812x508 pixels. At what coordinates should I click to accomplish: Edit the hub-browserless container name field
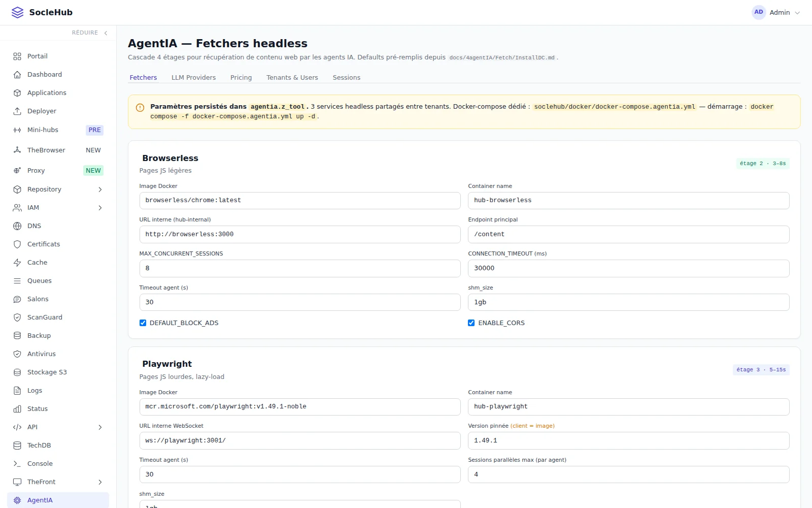click(629, 201)
